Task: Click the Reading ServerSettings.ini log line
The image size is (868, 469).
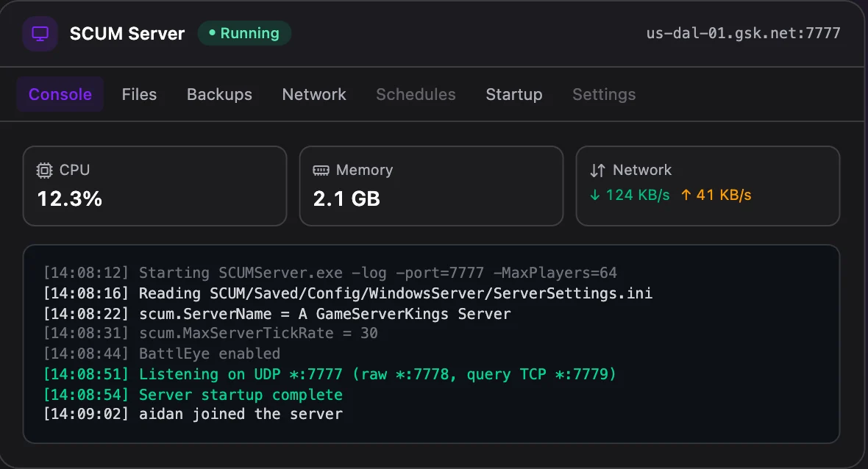Action: pos(348,293)
